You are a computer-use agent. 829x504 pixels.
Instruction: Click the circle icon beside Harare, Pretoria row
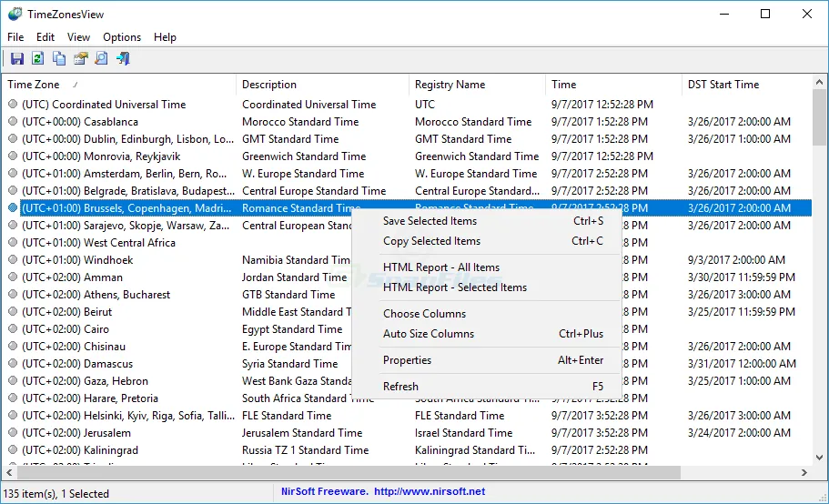13,398
